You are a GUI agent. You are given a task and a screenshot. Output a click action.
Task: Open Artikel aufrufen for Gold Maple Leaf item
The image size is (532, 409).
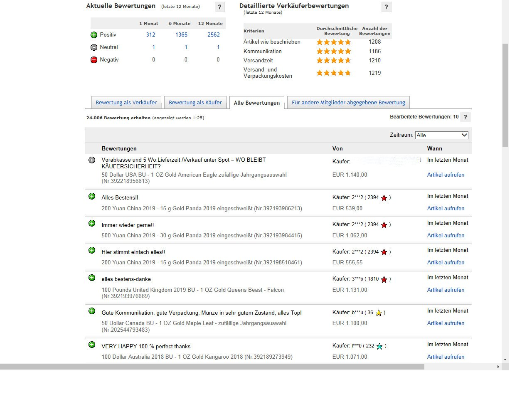click(446, 323)
